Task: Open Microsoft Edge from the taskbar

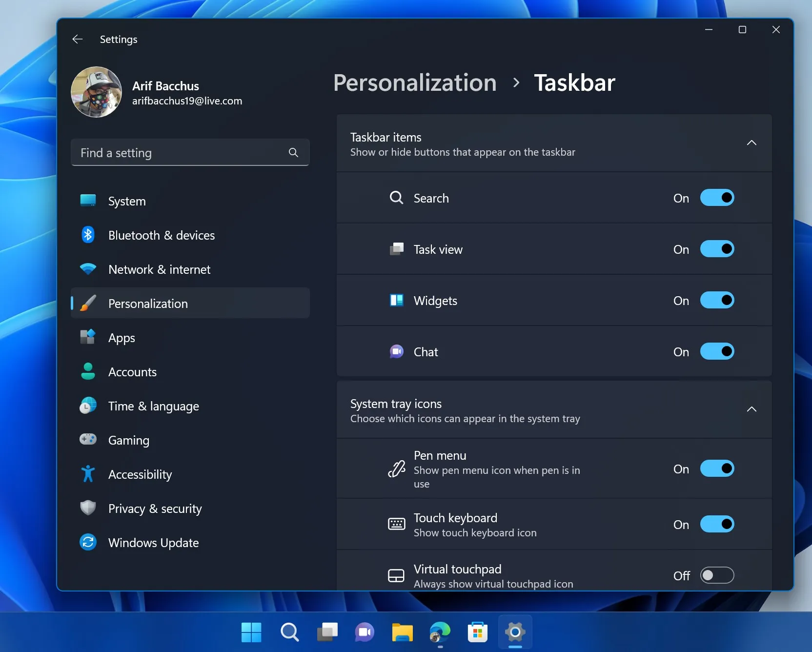Action: [440, 632]
